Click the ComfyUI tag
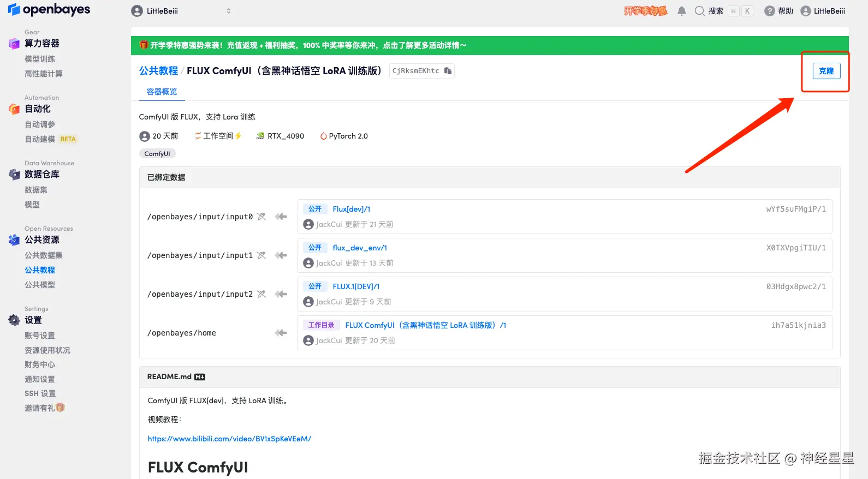The width and height of the screenshot is (868, 479). 157,154
